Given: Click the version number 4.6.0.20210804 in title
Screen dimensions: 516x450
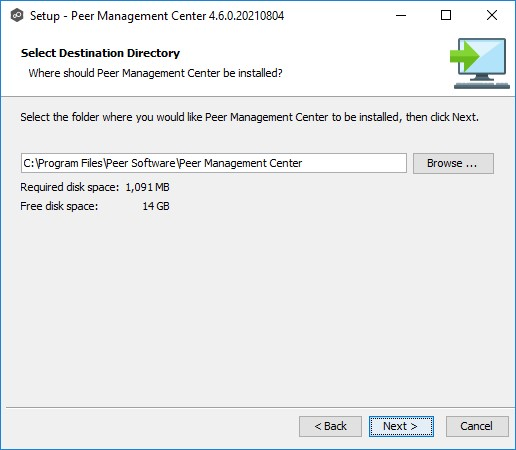Looking at the screenshot, I should 246,16.
